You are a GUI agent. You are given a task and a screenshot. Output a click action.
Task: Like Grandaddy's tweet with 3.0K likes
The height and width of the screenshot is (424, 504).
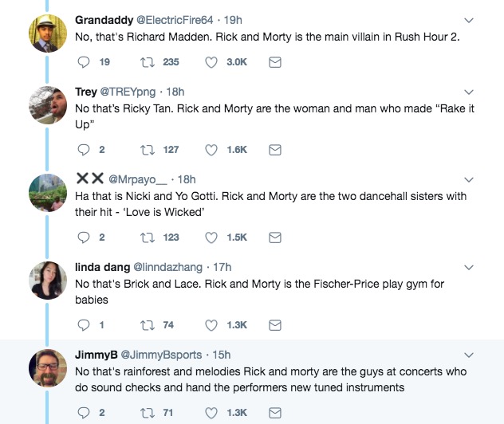[211, 61]
